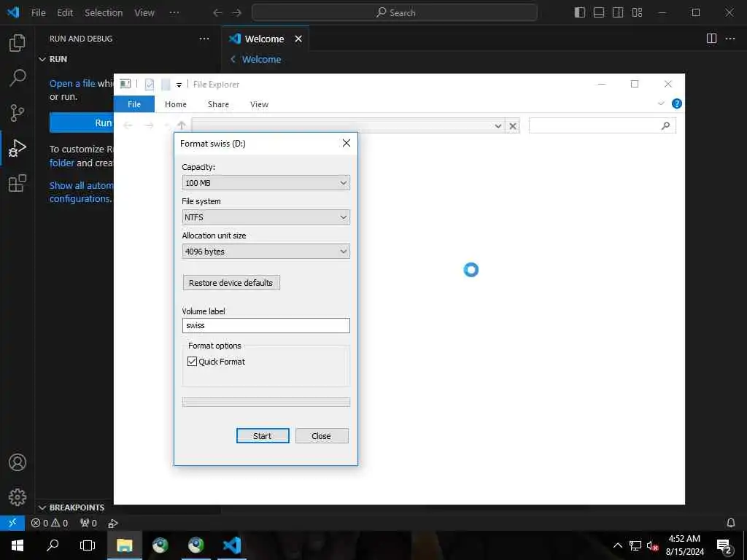Collapse the RUN section
Viewport: 747px width, 560px height.
[x=42, y=59]
